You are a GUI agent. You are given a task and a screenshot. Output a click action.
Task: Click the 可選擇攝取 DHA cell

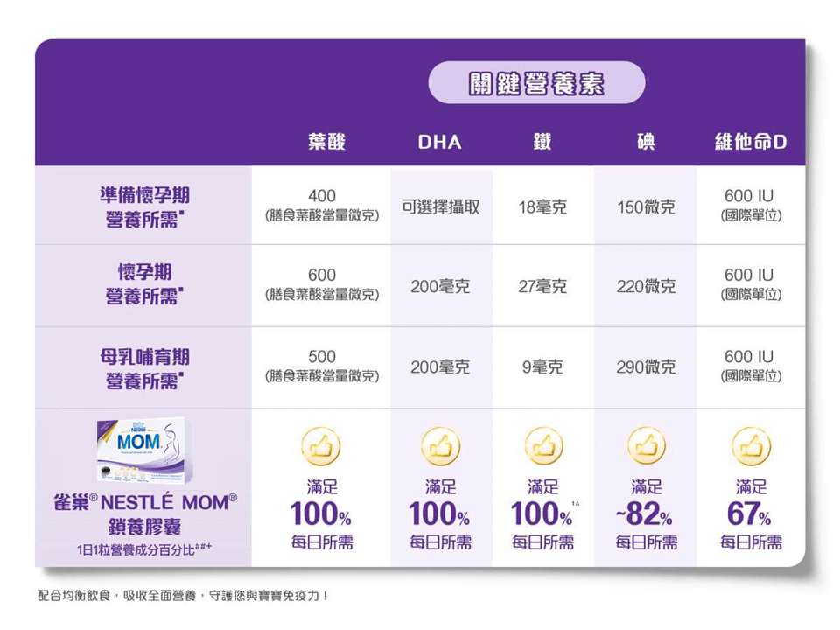(440, 206)
